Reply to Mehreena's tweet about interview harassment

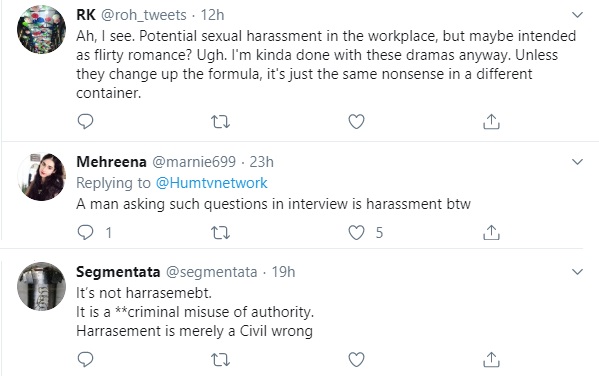85,232
